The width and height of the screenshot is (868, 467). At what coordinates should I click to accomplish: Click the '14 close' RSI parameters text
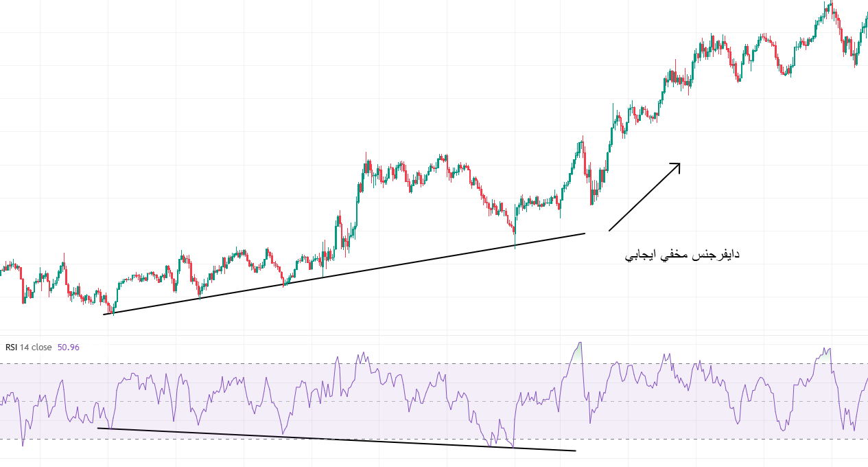[36, 348]
